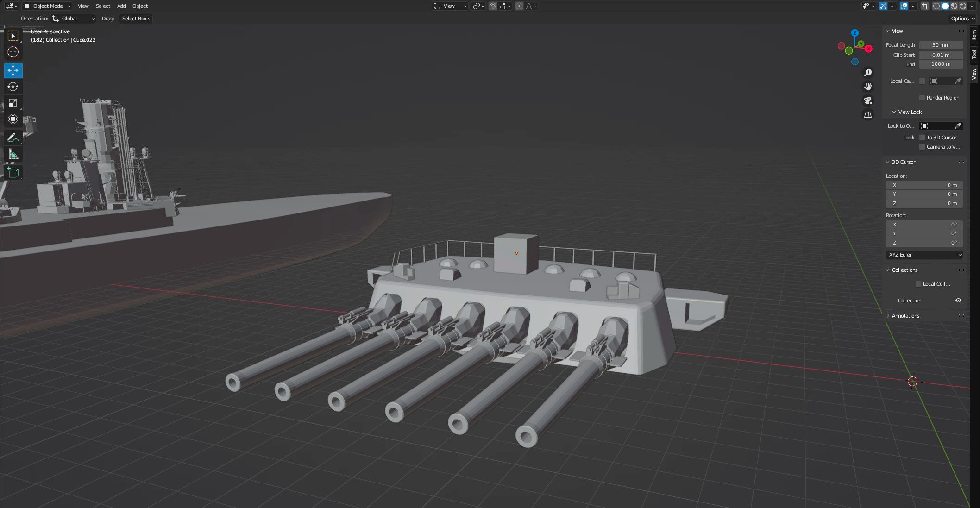The image size is (980, 508).
Task: Open Drag Select Box dropdown
Action: [x=136, y=19]
